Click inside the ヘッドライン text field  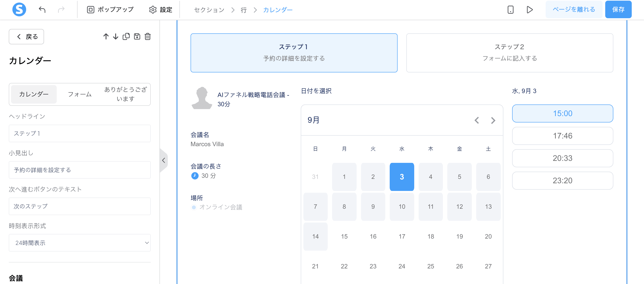click(x=80, y=133)
